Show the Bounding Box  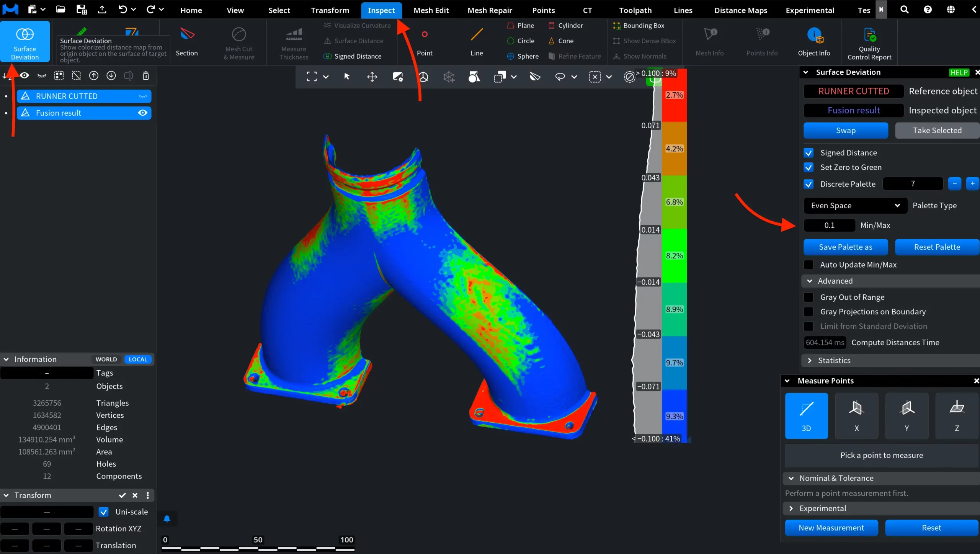click(639, 26)
